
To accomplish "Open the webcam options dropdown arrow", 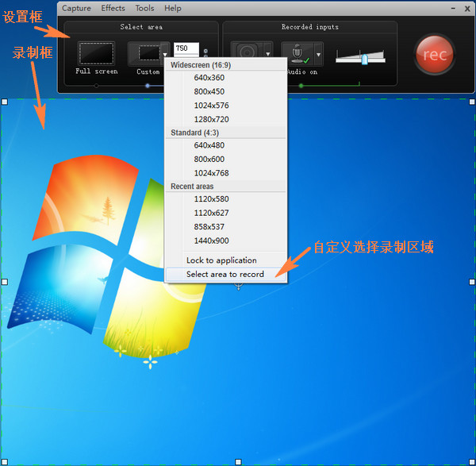I will tap(268, 54).
